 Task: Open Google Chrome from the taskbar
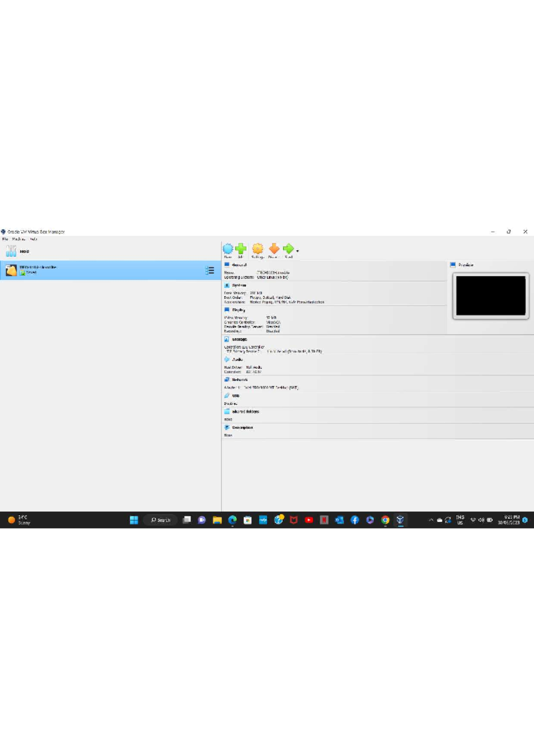pos(385,520)
